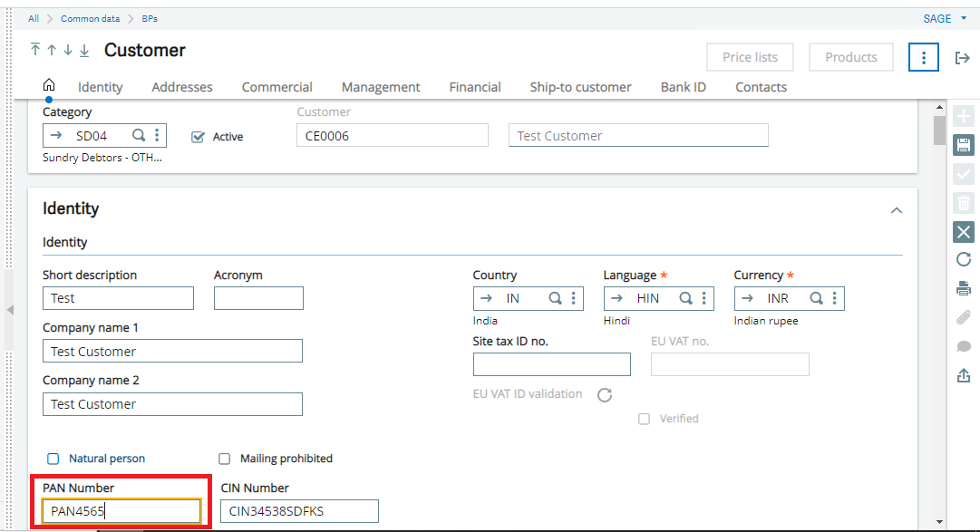This screenshot has height=532, width=980.
Task: Open the Bank ID tab
Action: pos(683,87)
